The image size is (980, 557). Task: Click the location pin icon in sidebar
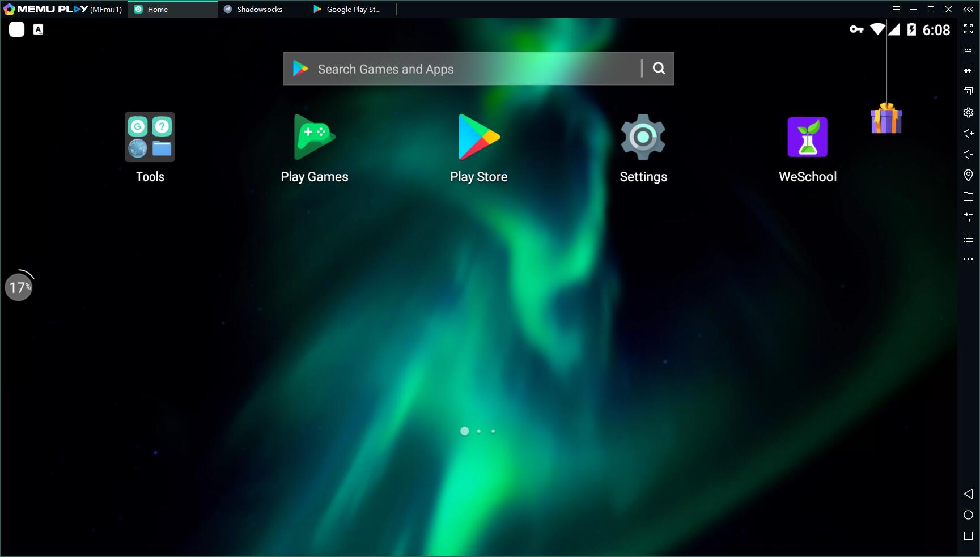tap(968, 176)
